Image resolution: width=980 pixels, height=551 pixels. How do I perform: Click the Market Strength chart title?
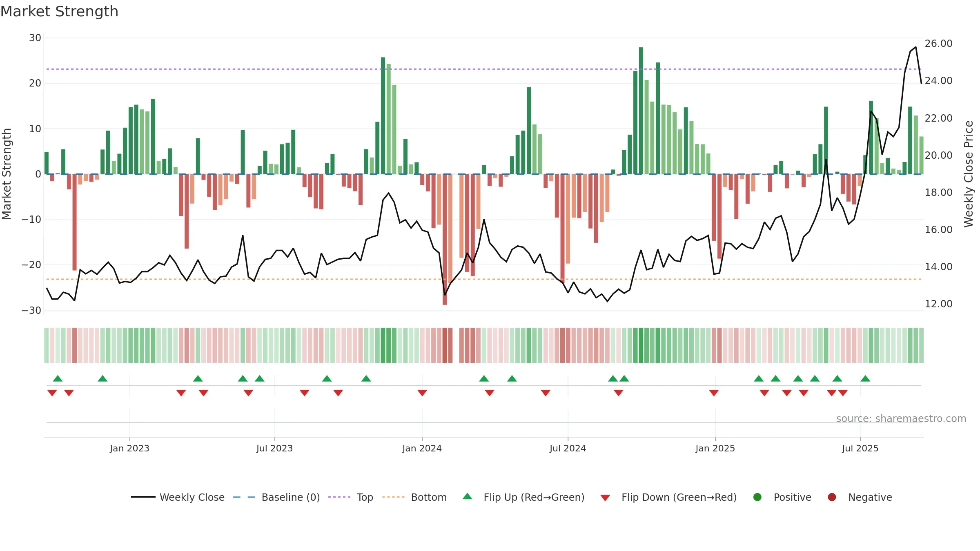pos(60,11)
